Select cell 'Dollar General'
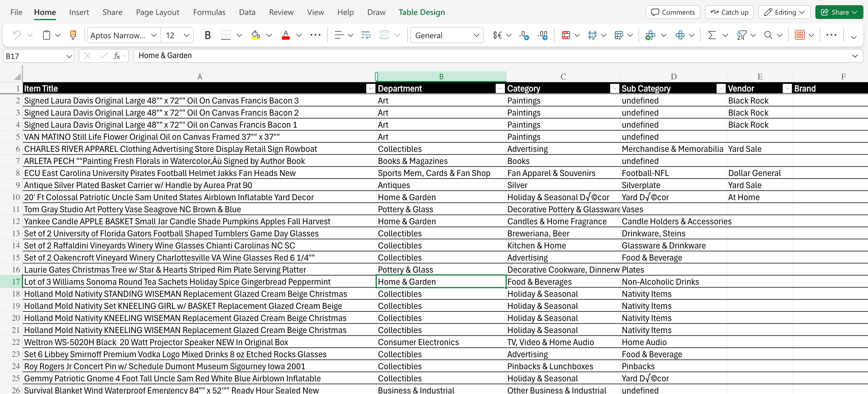Viewport: 868px width, 394px height. click(760, 173)
